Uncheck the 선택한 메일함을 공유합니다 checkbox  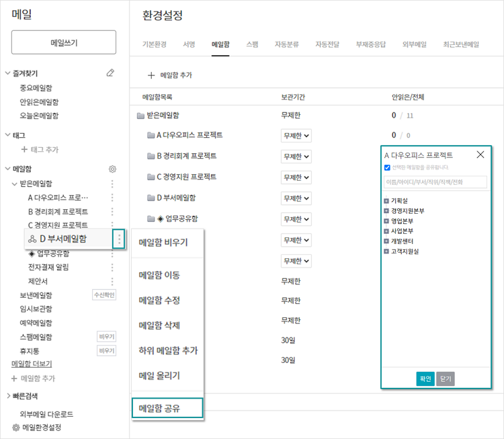point(387,167)
